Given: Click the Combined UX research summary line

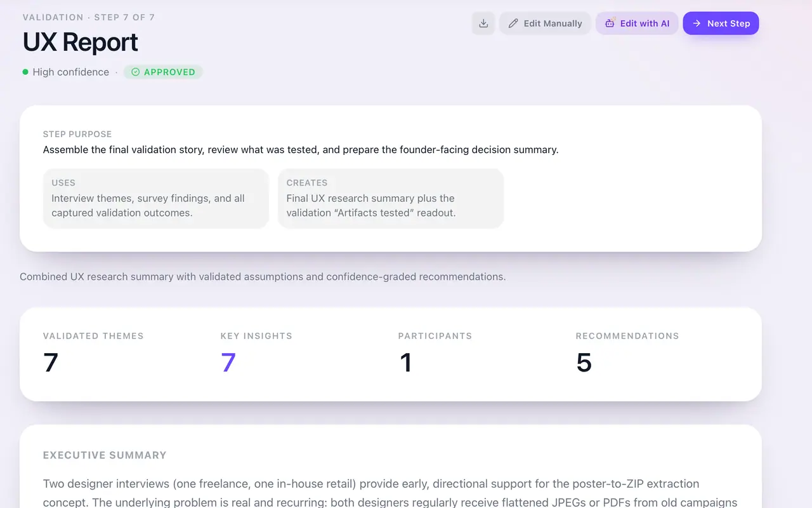Looking at the screenshot, I should coord(263,277).
